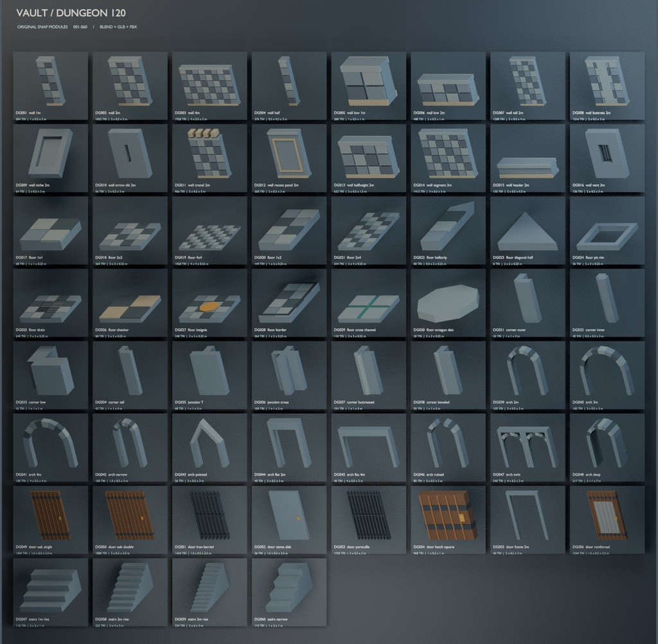The image size is (658, 644).
Task: Open the DG003 wall 4m module preview
Action: click(210, 86)
